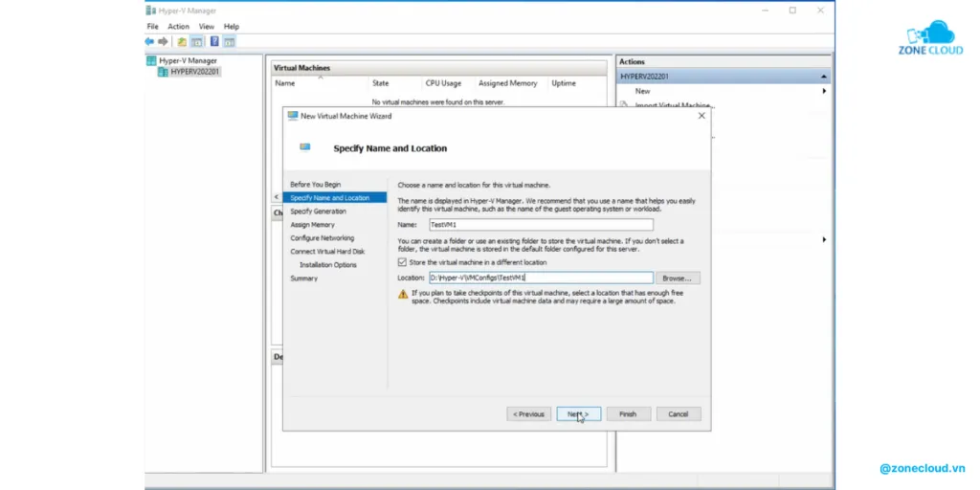Click the Hyper-V Manager title bar app icon
Viewport: 980px width, 490px height.
coord(150,10)
